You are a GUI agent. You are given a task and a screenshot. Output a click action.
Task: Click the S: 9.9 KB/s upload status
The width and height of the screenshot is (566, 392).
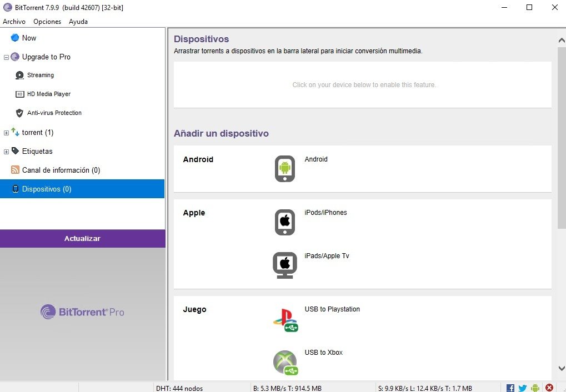point(425,388)
